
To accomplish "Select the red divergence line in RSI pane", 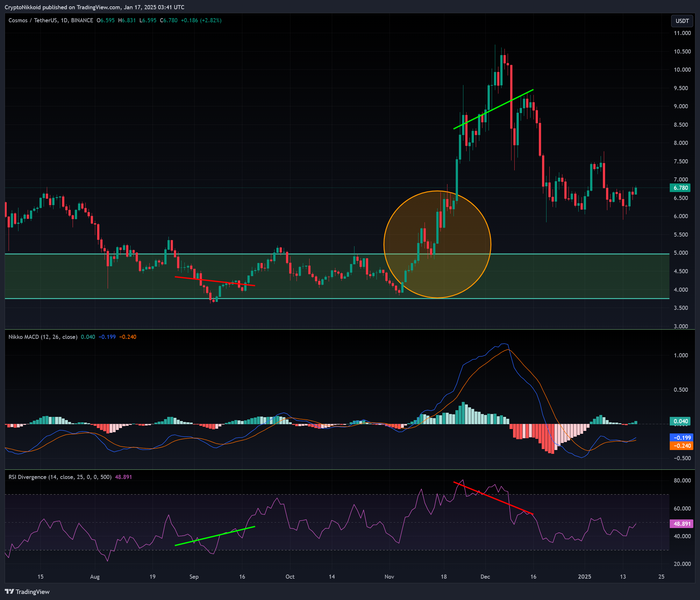I will [493, 498].
